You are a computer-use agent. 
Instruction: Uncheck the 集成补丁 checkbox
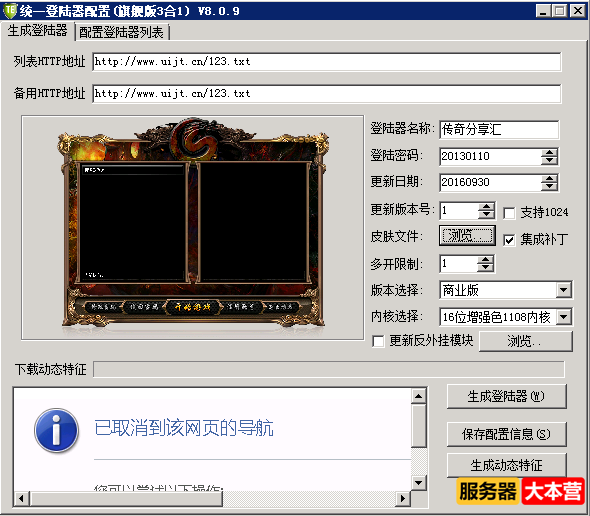click(509, 240)
